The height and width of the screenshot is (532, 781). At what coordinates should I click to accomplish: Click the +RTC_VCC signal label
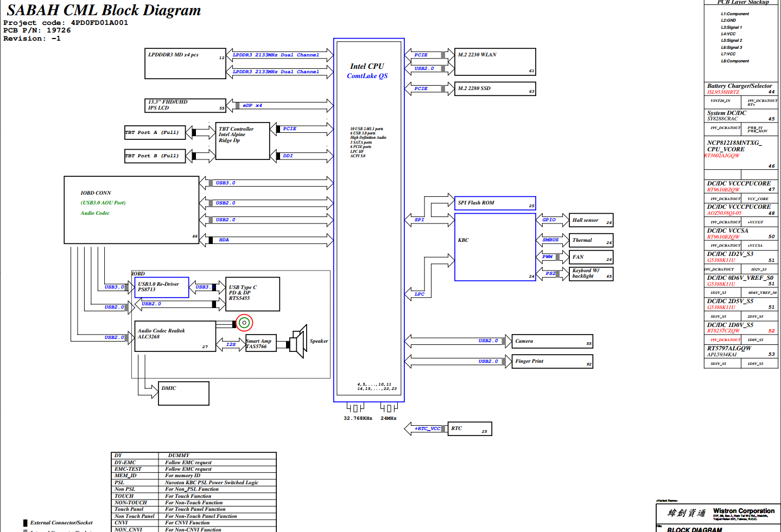tap(428, 428)
